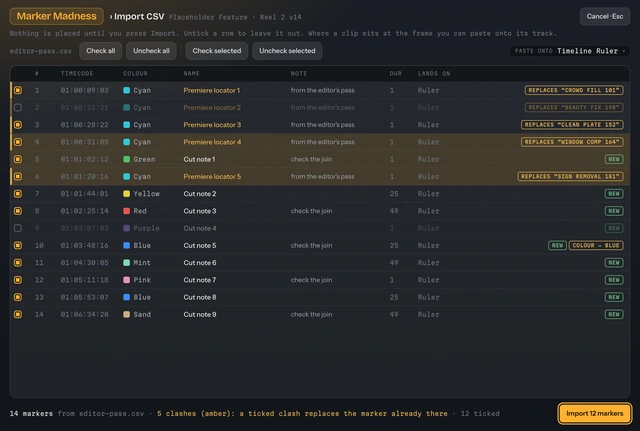This screenshot has height=431, width=640.
Task: Click the 12 ticked status text
Action: (480, 413)
